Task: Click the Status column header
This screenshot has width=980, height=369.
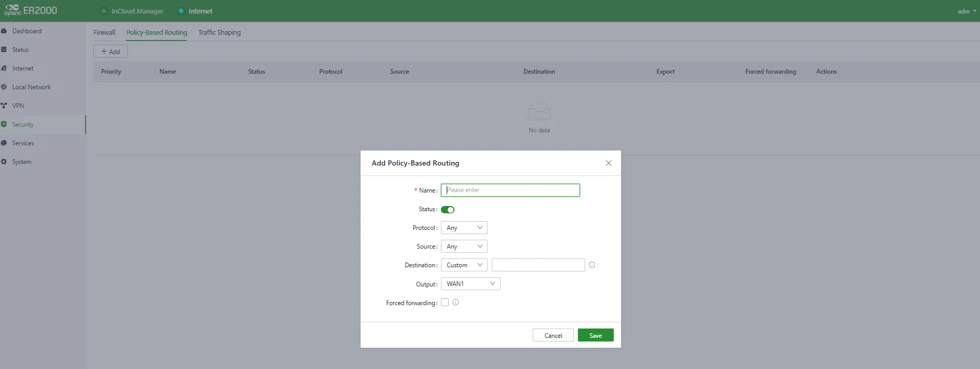Action: [256, 72]
